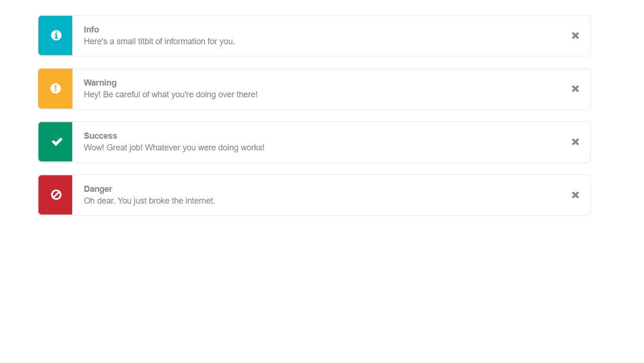Click the info icon on the cyan alert
This screenshot has width=644, height=363.
coord(56,35)
